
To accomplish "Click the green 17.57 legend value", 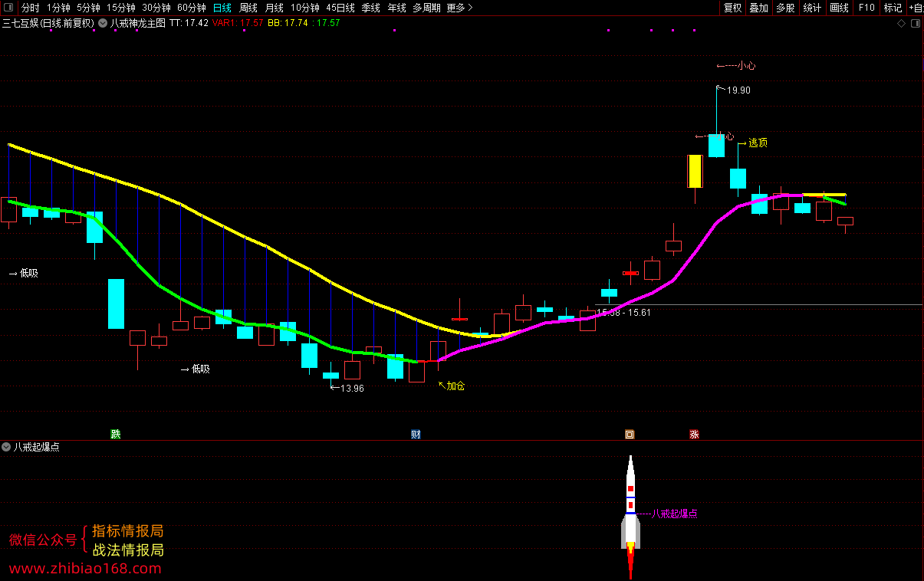I will [328, 23].
